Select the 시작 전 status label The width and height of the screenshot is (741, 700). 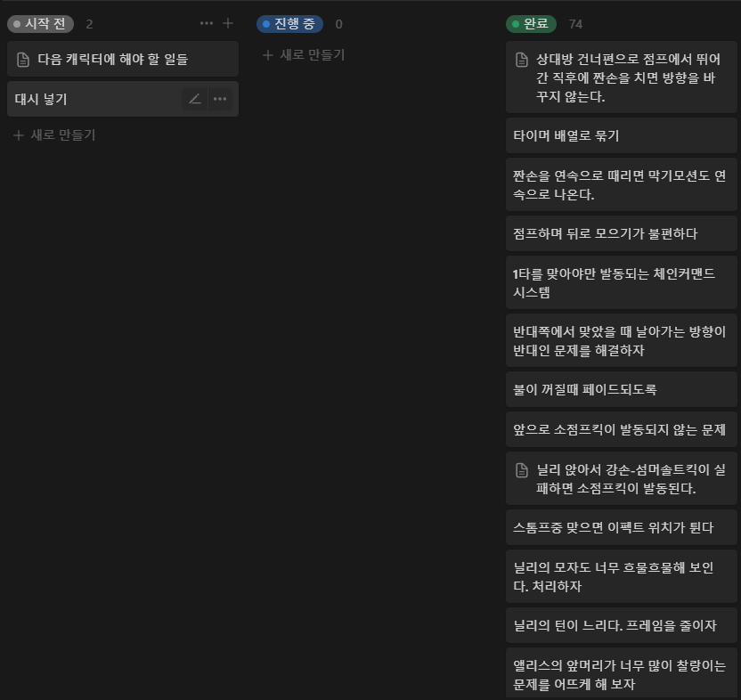[x=40, y=24]
